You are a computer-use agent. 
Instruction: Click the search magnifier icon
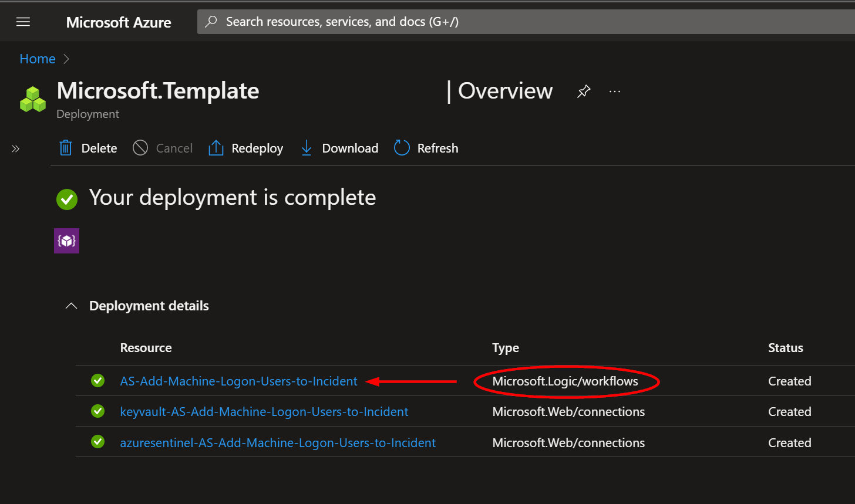(x=211, y=22)
